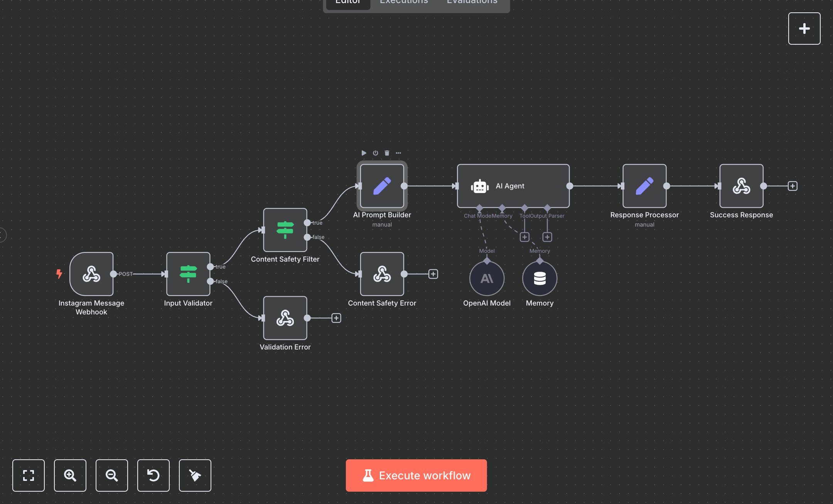Tidy up the canvas layout
This screenshot has height=504, width=833.
[x=195, y=475]
